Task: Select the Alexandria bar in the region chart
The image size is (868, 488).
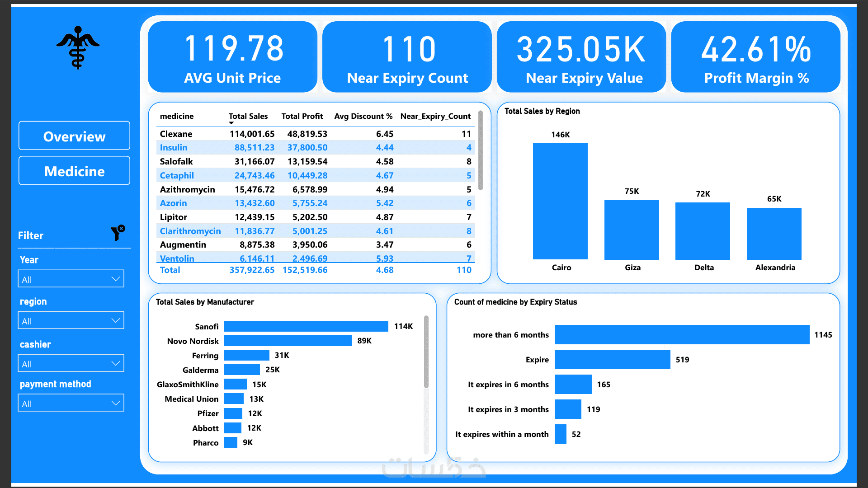Action: [774, 234]
